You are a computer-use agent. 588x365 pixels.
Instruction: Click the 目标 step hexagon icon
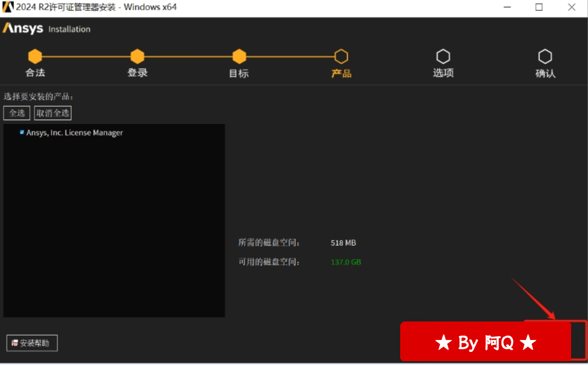coord(239,57)
